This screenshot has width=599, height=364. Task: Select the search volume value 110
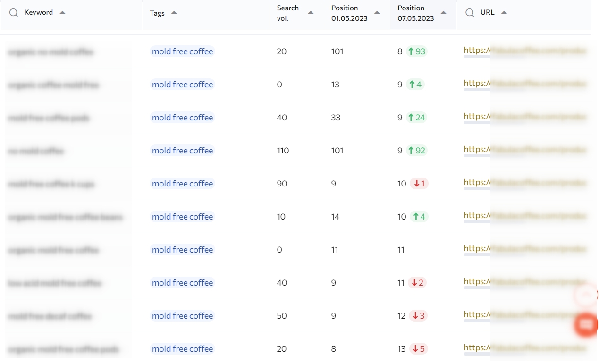283,151
